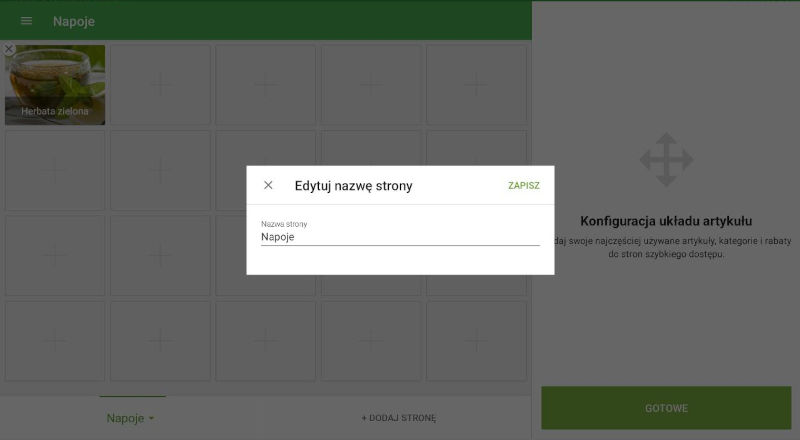This screenshot has width=800, height=440.
Task: Confirm layout with GOTOWE button
Action: (666, 408)
